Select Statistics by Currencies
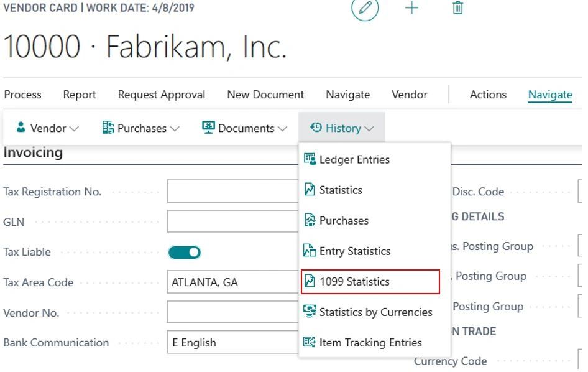Viewport: 588px width, 372px height. click(x=374, y=312)
